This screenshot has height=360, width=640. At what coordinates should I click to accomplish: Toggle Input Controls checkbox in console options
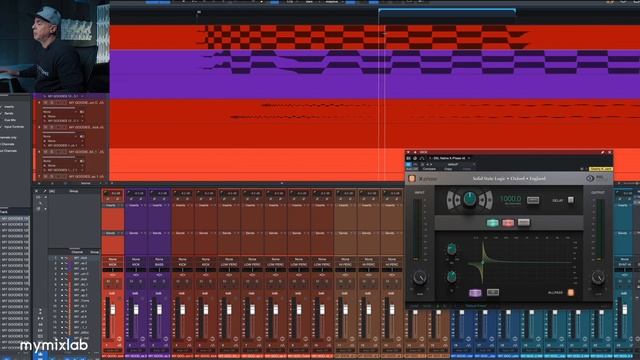pos(2,127)
